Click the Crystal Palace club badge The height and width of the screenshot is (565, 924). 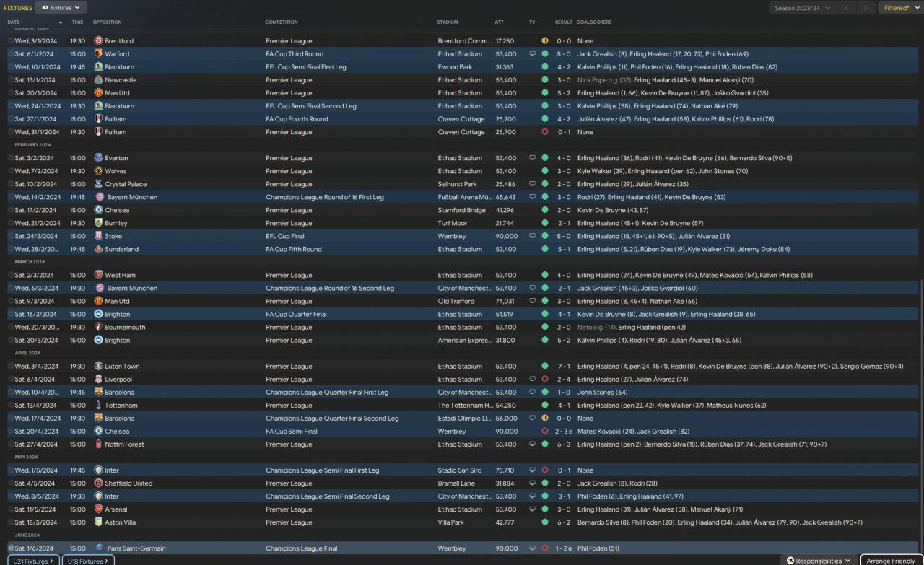point(98,184)
